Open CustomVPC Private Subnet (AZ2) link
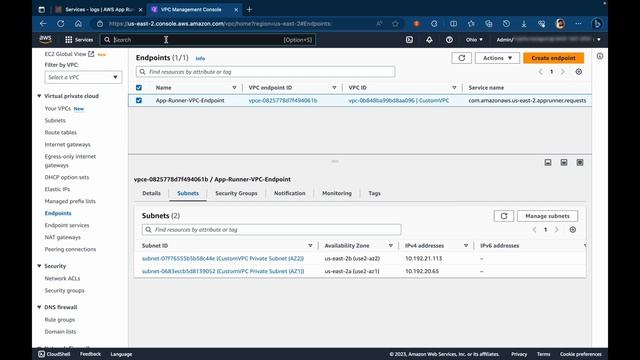 (x=223, y=258)
